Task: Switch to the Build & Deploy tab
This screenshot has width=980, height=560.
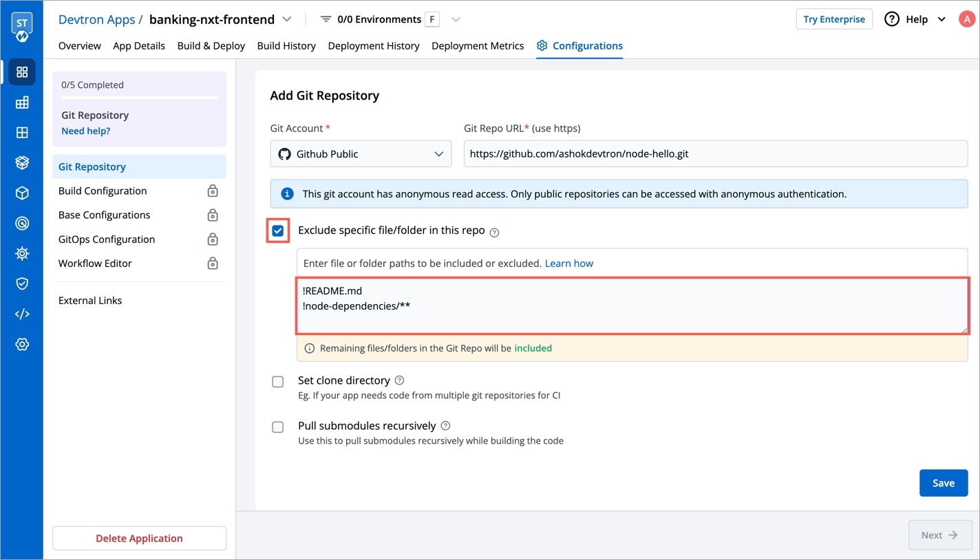Action: (x=211, y=45)
